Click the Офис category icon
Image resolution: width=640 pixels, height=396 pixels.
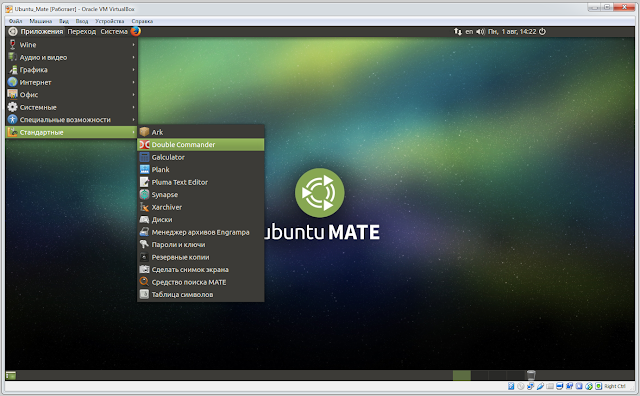coord(13,94)
